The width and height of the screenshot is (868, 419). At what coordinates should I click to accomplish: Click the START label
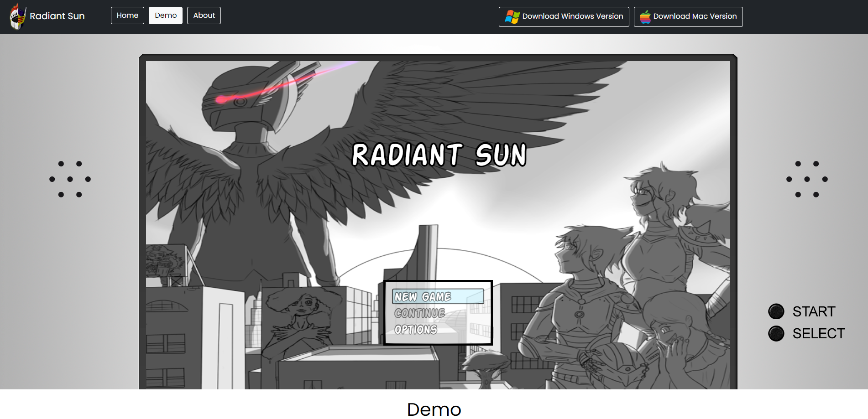814,311
